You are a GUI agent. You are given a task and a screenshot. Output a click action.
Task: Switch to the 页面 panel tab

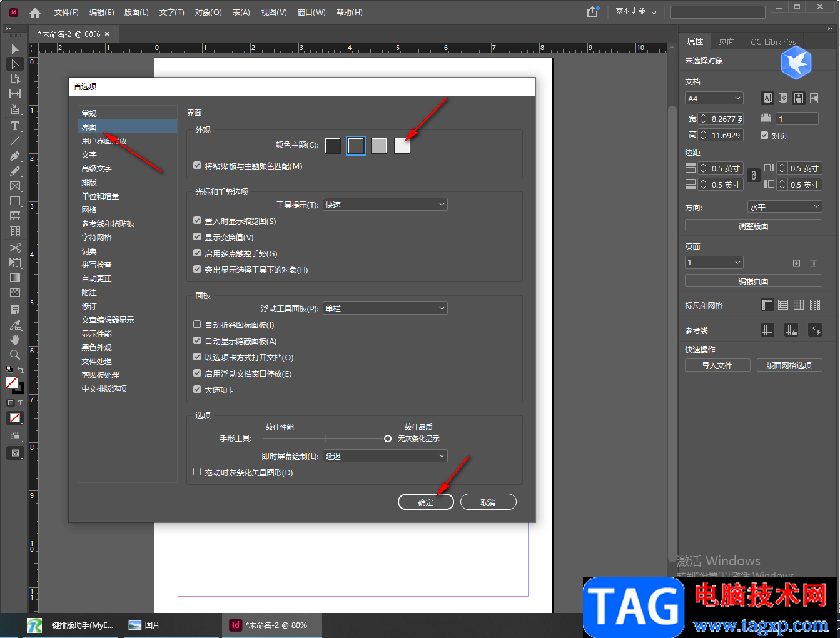(x=727, y=41)
